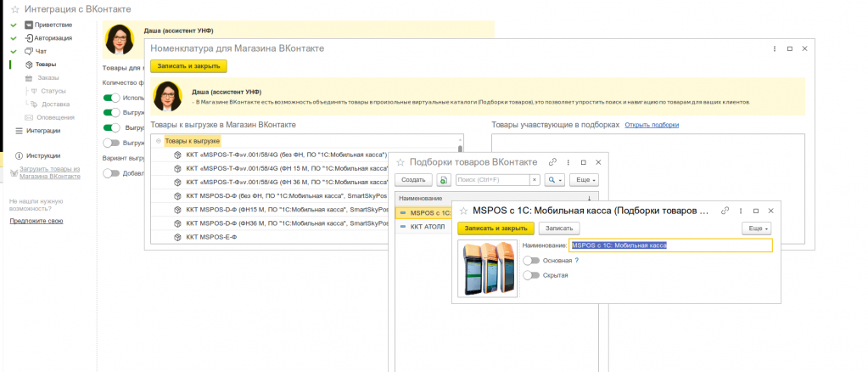
Task: Follow the Предложите свою link
Action: coord(36,221)
